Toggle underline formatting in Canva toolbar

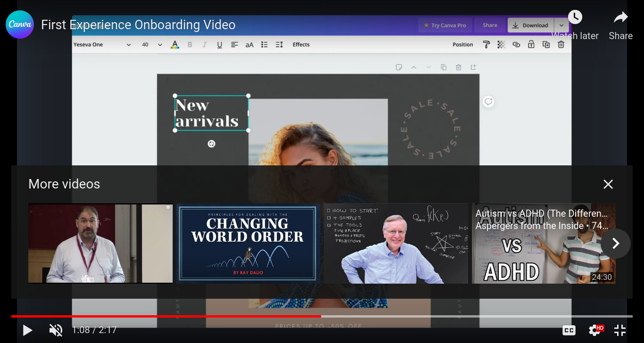[220, 45]
